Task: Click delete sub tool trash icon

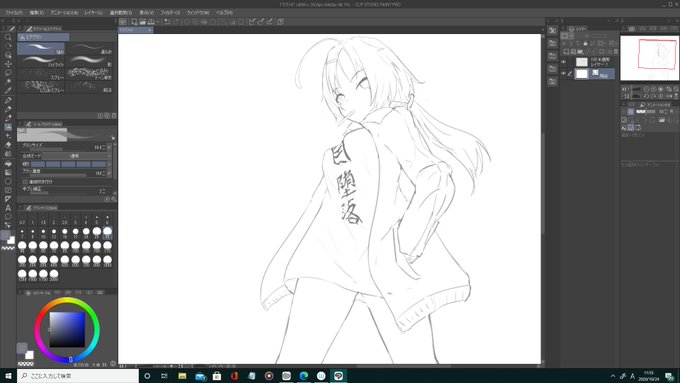Action: 114,116
